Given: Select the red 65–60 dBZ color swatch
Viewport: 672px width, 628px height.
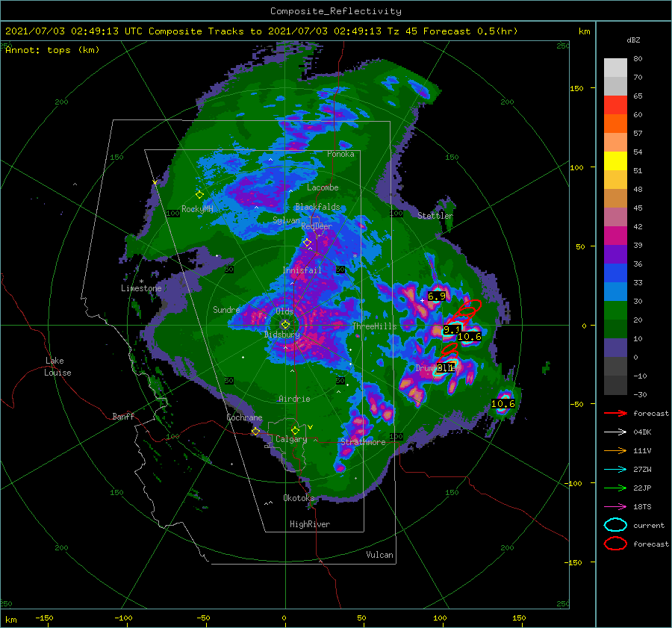Looking at the screenshot, I should pyautogui.click(x=615, y=105).
